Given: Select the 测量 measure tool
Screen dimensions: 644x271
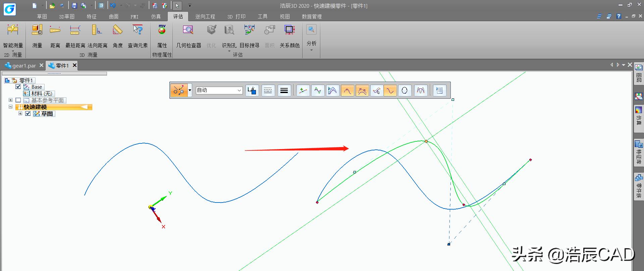Looking at the screenshot, I should pyautogui.click(x=37, y=36).
